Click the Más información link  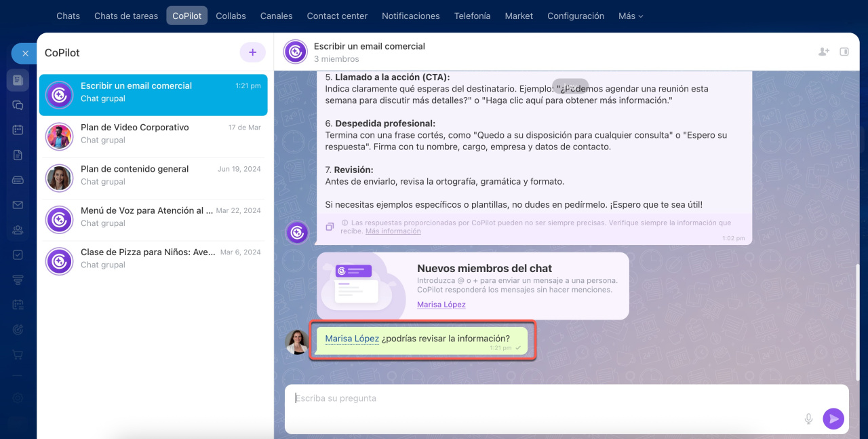(393, 231)
